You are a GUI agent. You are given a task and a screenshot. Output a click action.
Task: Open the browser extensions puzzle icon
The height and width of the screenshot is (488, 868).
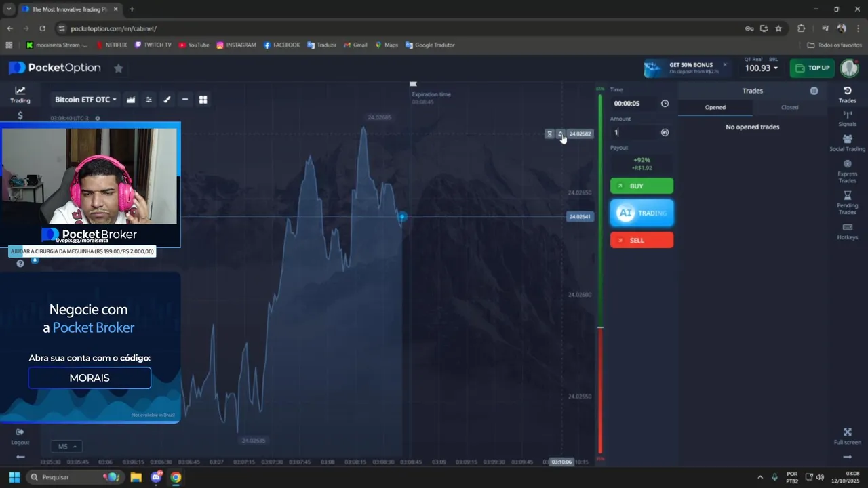(801, 28)
